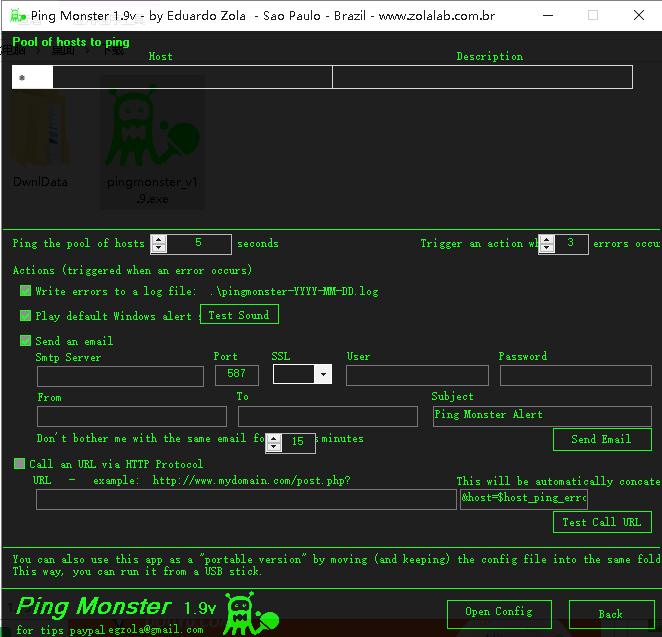The width and height of the screenshot is (662, 637).
Task: Uncheck Send an email option
Action: coord(25,341)
